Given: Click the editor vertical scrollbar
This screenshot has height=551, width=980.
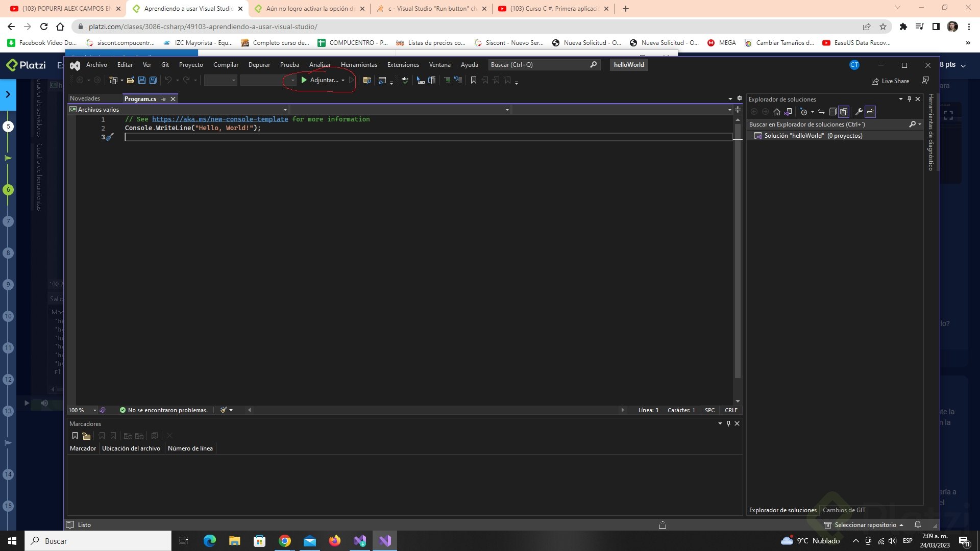Looking at the screenshot, I should pyautogui.click(x=738, y=255).
